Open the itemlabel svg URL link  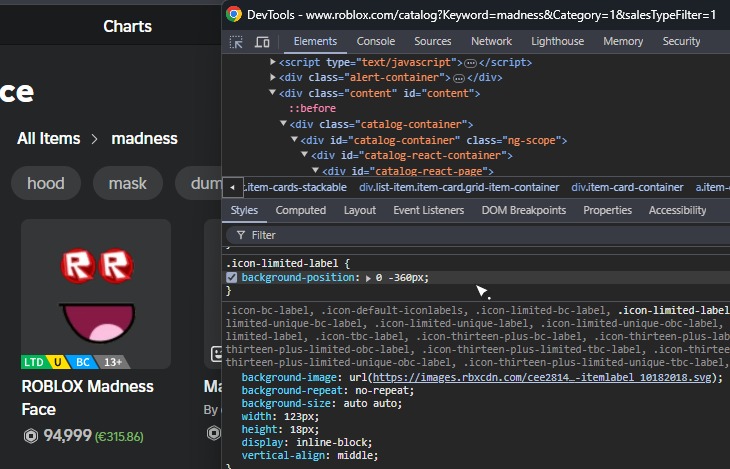click(x=542, y=377)
